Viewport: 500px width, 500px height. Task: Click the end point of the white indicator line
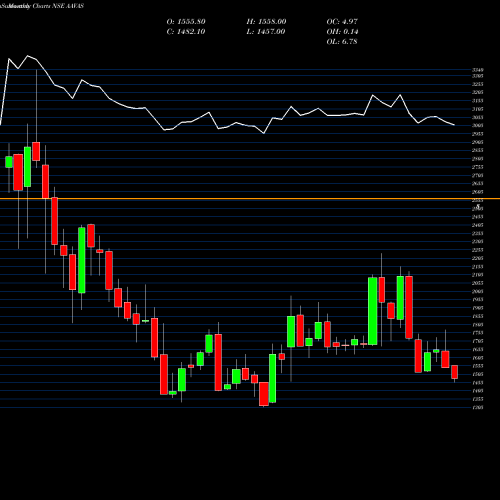point(454,125)
